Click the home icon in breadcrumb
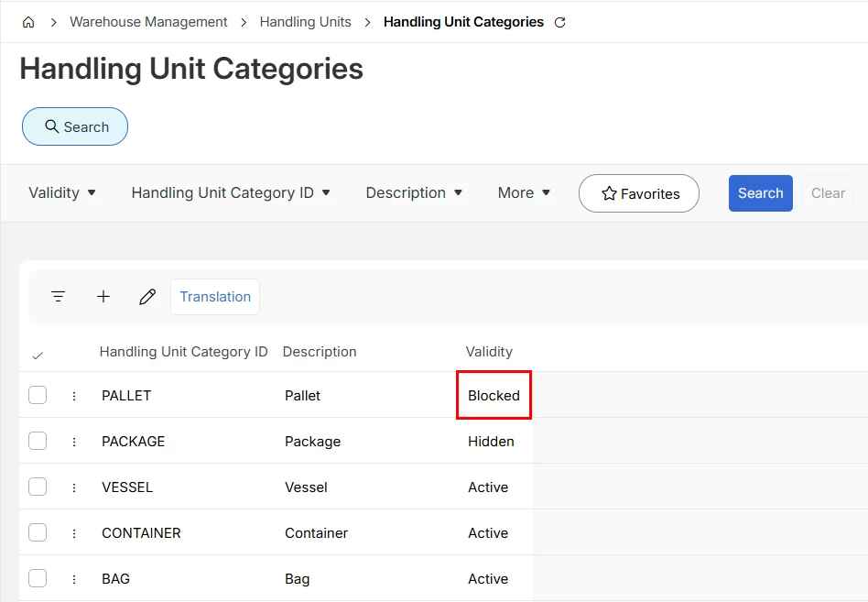Image resolution: width=868 pixels, height=602 pixels. click(28, 22)
